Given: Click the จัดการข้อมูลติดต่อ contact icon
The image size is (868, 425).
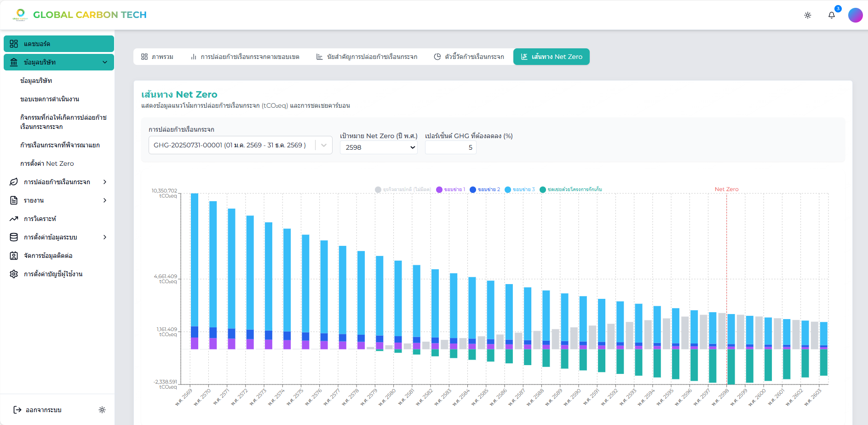Looking at the screenshot, I should click(14, 256).
